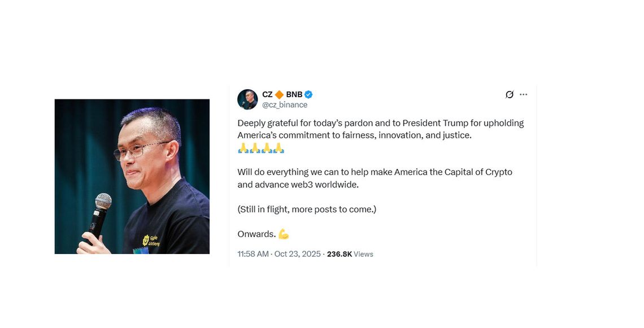Click the 11:58 AM time label
The width and height of the screenshot is (644, 328).
tap(253, 253)
